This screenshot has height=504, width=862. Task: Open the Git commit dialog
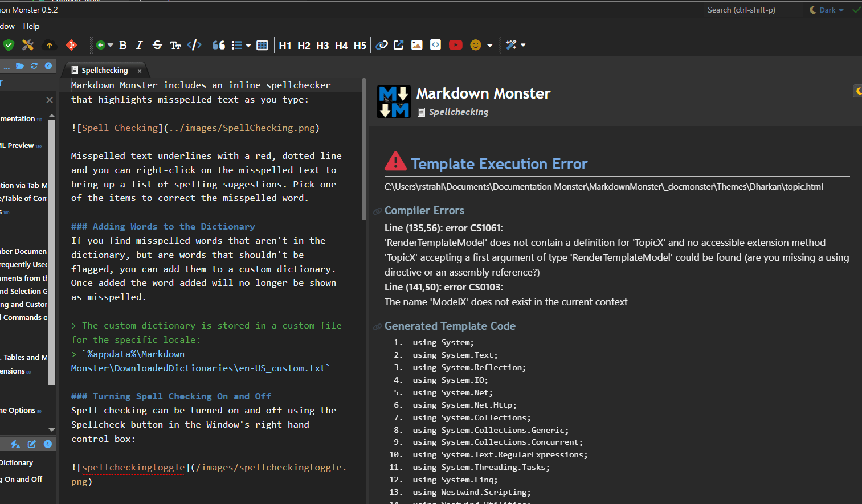(71, 45)
